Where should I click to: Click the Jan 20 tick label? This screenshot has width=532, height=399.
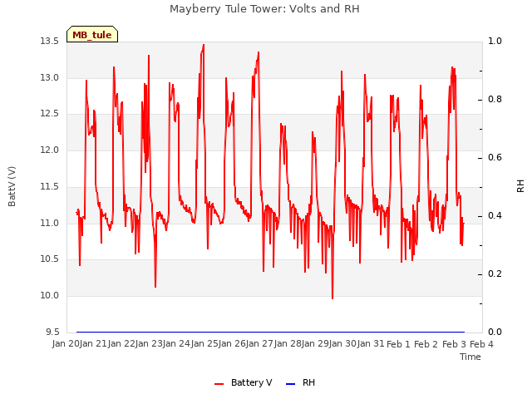click(66, 344)
